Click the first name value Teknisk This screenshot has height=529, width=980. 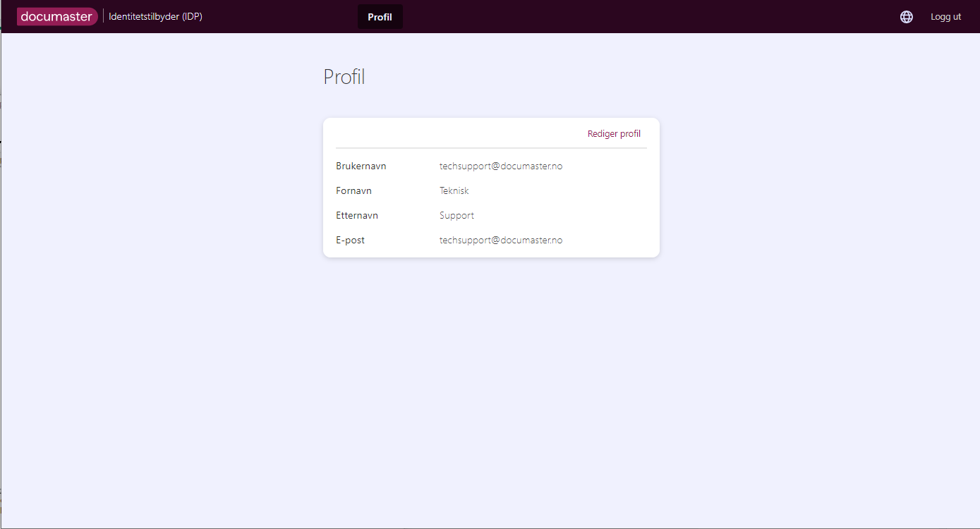[x=454, y=191]
